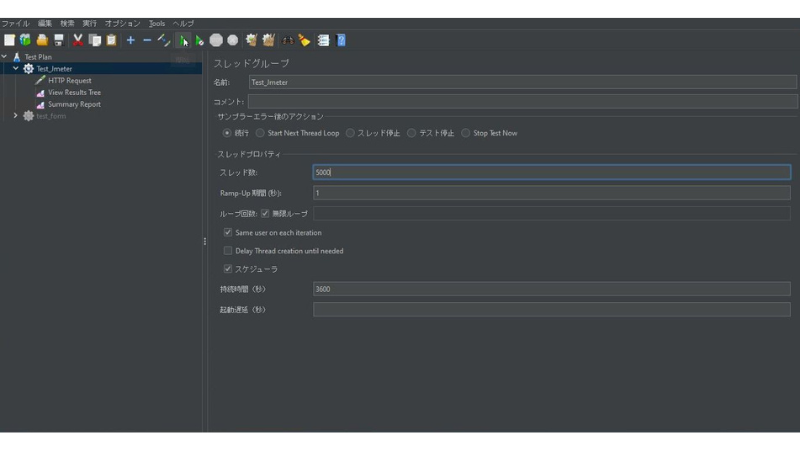Click the Ramp-Up period input field
The height and width of the screenshot is (450, 800).
coord(551,193)
